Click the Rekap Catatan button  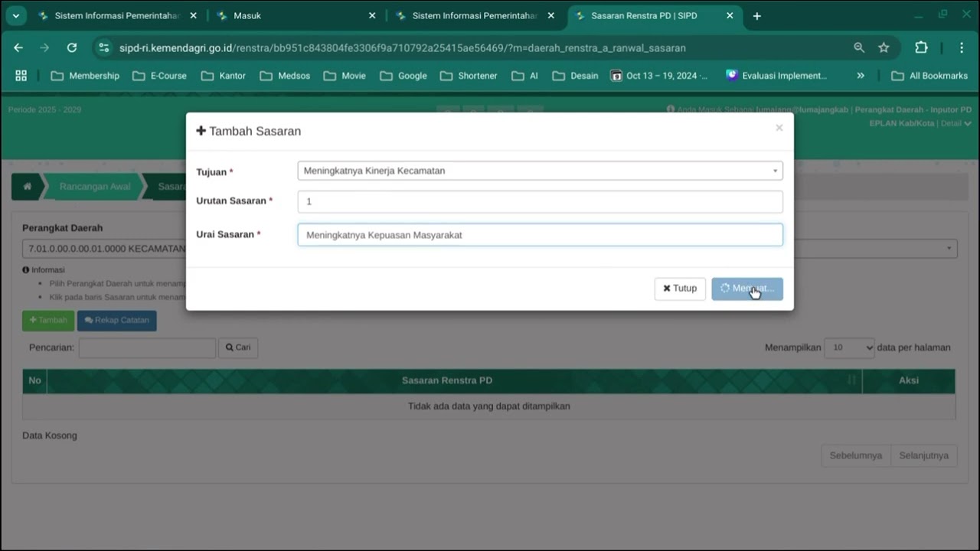[117, 321]
